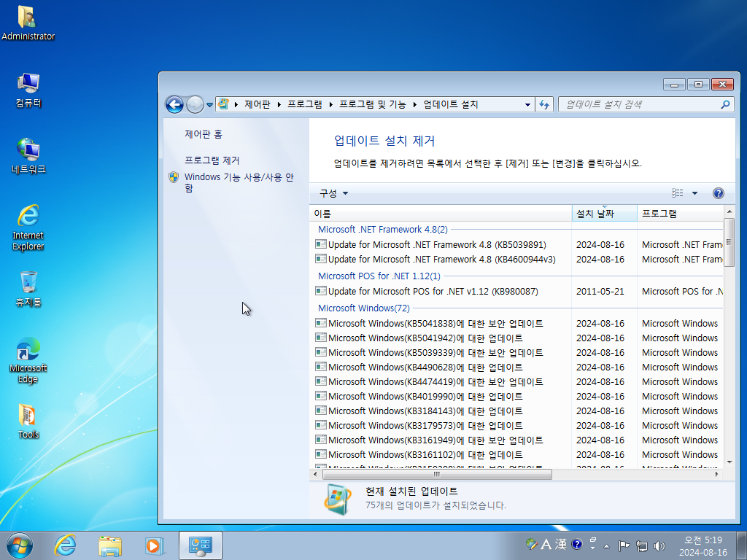Expand arrow after 프로그램 및 기능 in breadcrumb
747x560 pixels.
[x=415, y=104]
